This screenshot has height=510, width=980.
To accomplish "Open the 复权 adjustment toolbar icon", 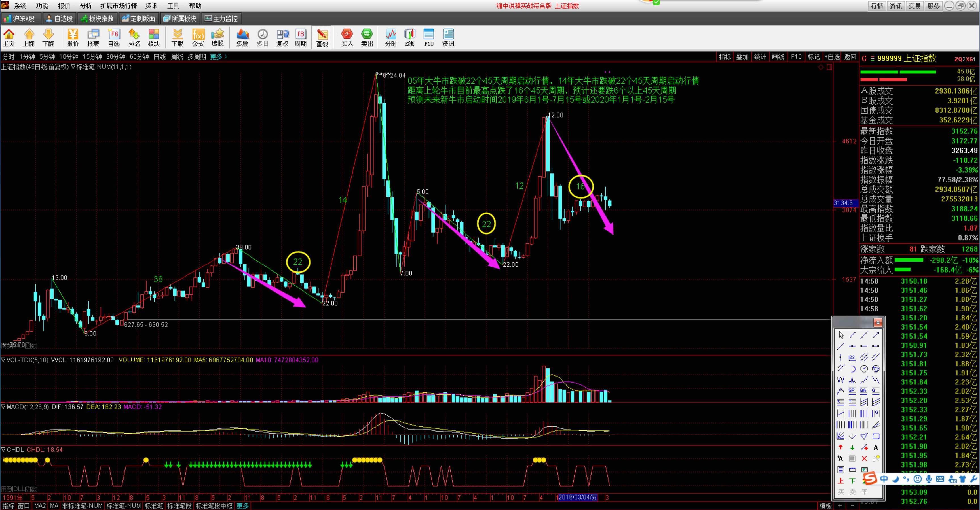I will point(282,38).
